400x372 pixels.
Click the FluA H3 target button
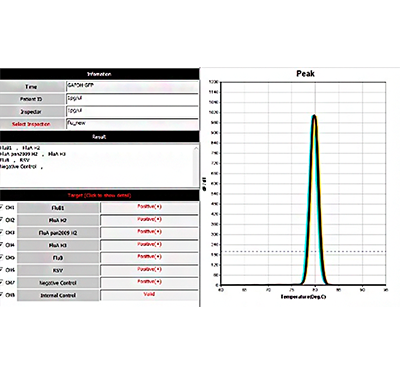point(58,245)
